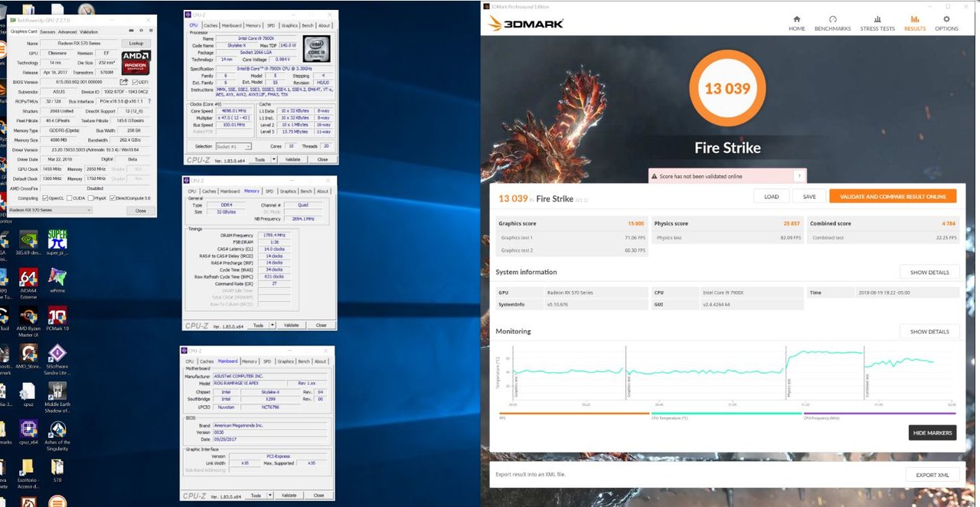Open the Middle Earth Shadow desktop icon

[x=57, y=396]
